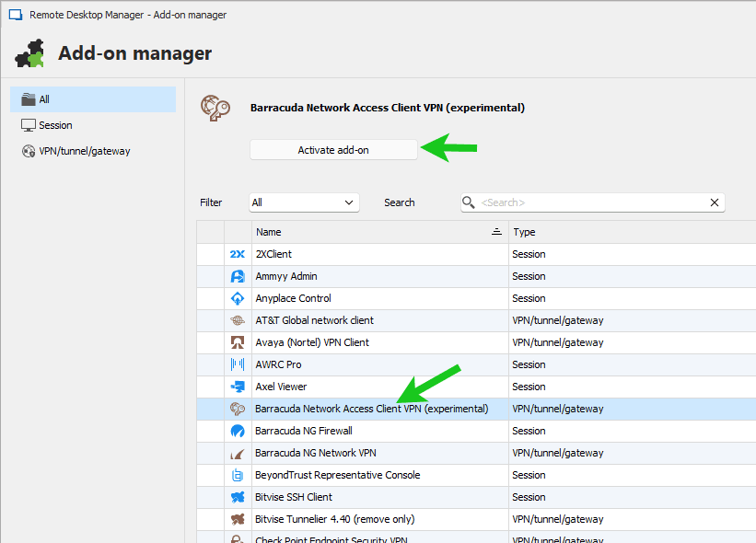Select the All category in sidebar
Viewport: 756px width, 543px height.
pos(92,99)
